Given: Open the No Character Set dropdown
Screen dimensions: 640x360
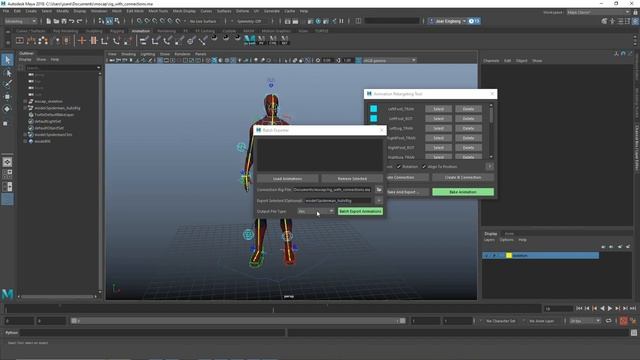Looking at the screenshot, I should point(501,321).
